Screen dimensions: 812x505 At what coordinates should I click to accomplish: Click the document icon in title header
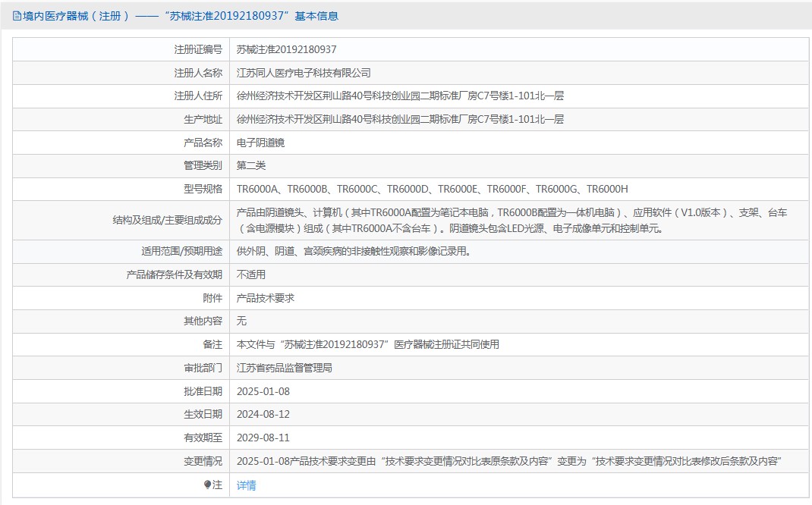click(x=17, y=16)
